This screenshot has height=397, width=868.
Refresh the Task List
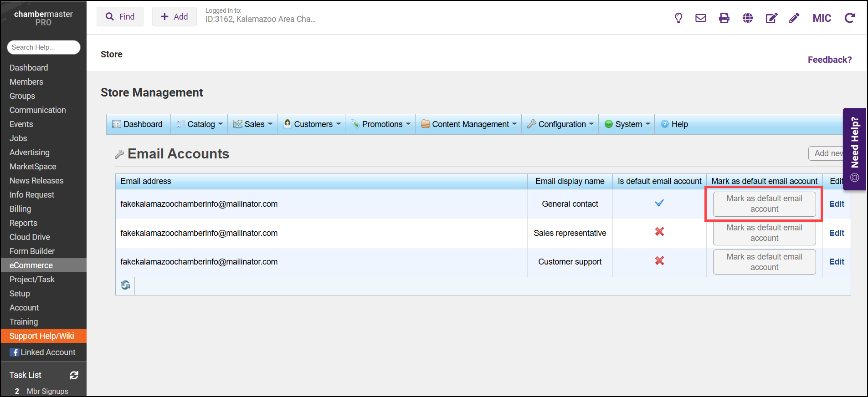click(74, 375)
